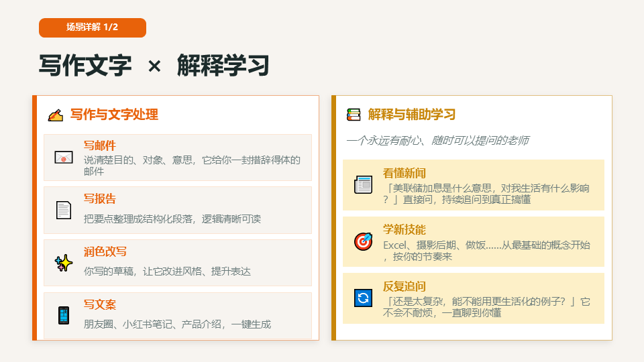The width and height of the screenshot is (644, 362).
Task: Select the 看懂新闻 card heading
Action: point(405,173)
